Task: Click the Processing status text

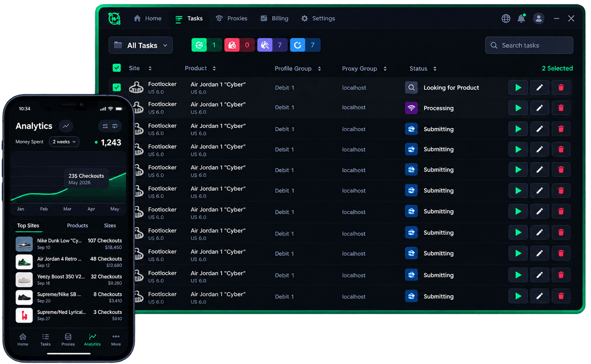Action: click(439, 108)
